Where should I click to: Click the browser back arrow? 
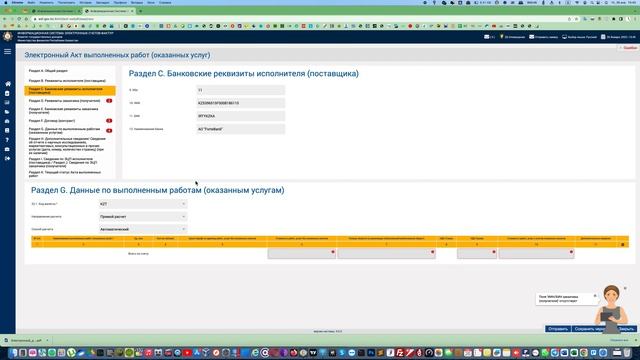point(5,19)
